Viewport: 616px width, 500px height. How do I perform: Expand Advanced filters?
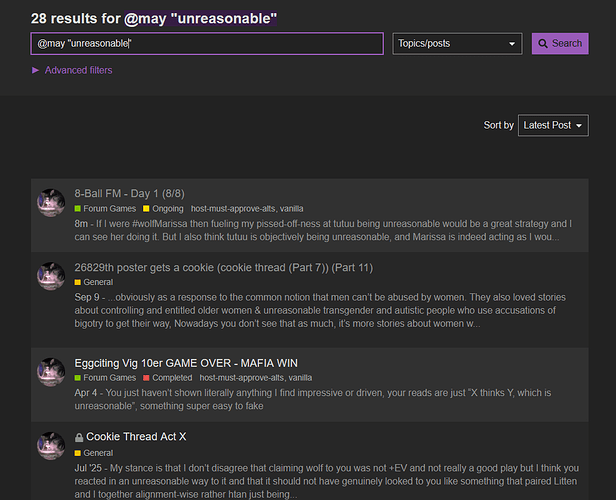[72, 70]
